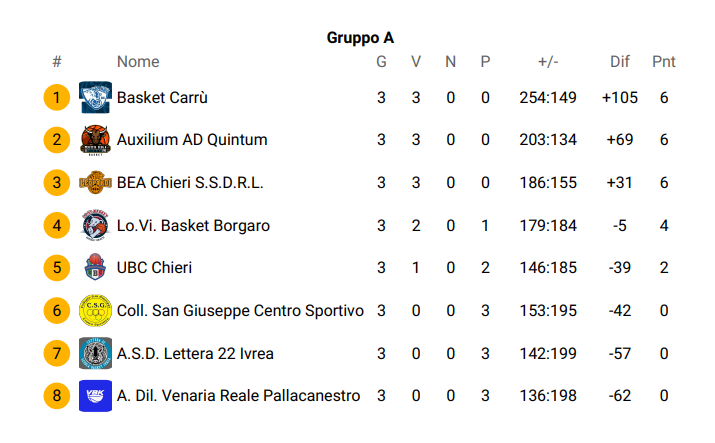The height and width of the screenshot is (443, 715).
Task: Click the blue VBK Venaria logo
Action: 95,396
